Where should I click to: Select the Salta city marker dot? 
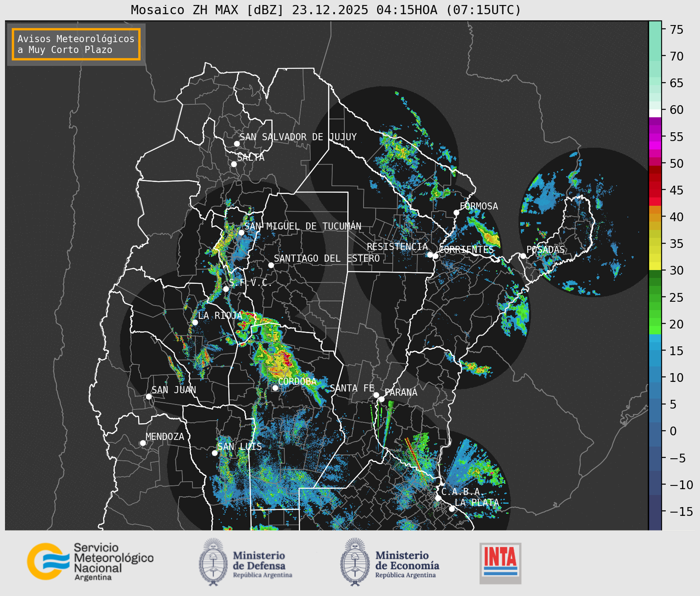tap(234, 164)
